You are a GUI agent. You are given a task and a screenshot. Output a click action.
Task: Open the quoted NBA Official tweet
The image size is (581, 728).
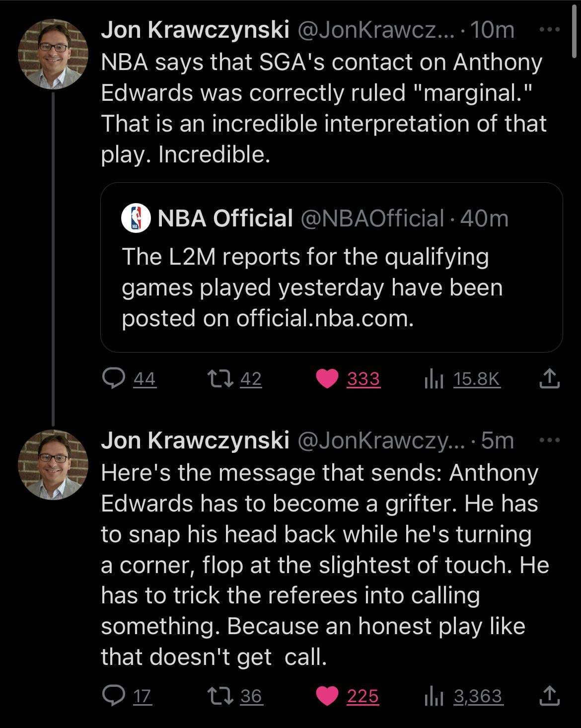click(331, 288)
